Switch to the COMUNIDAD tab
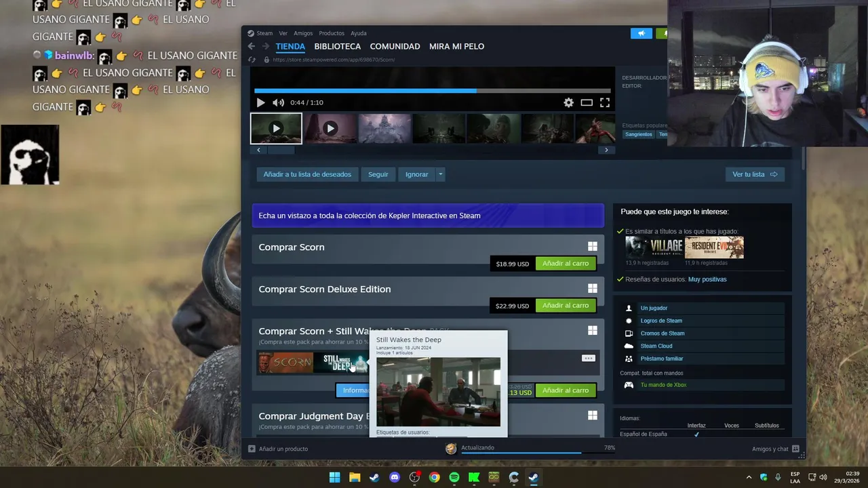 coord(395,47)
